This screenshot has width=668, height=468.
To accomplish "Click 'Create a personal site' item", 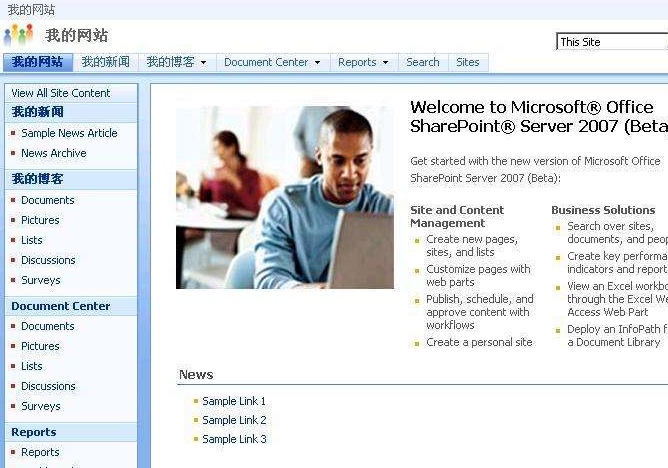I will 479,342.
